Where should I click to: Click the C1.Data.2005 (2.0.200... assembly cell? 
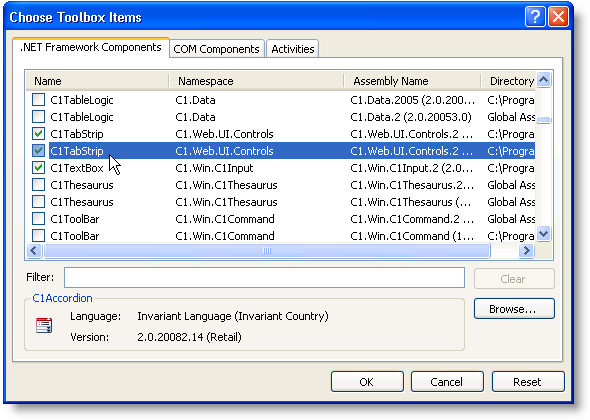tap(412, 100)
